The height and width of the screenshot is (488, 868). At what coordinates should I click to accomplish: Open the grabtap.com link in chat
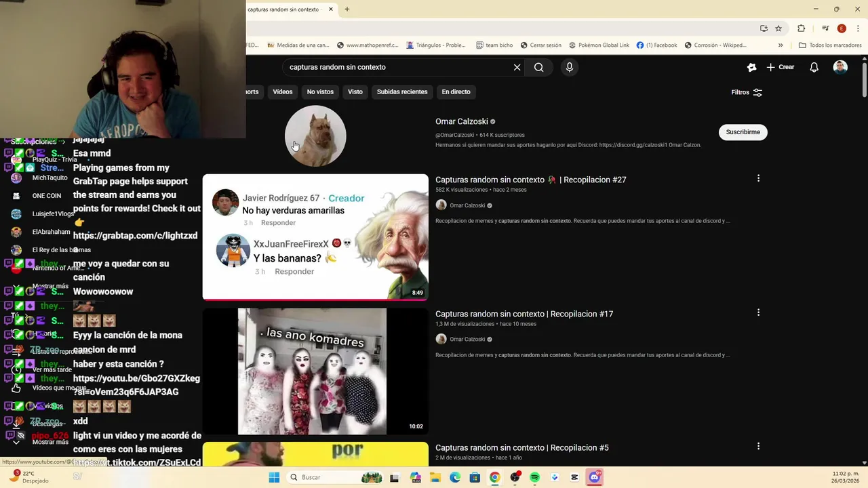tap(135, 236)
